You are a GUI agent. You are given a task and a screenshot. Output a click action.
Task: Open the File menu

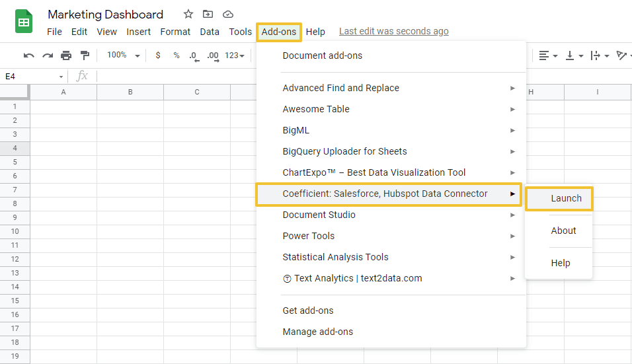coord(54,32)
